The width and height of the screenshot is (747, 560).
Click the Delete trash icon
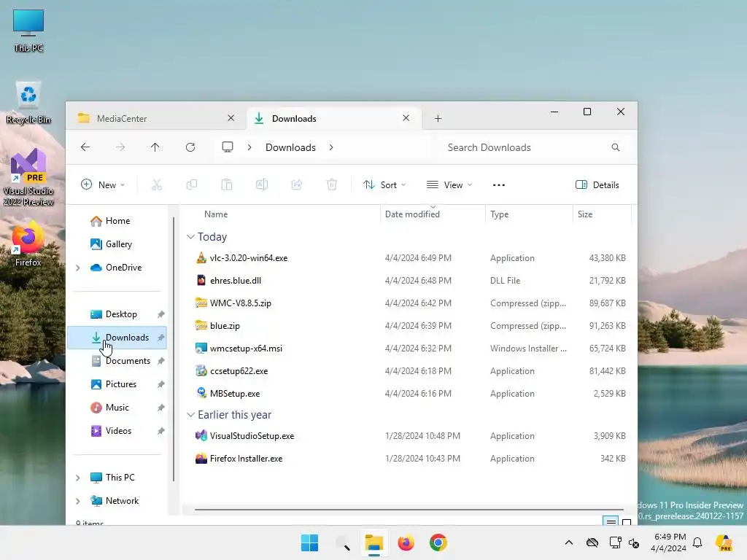332,184
